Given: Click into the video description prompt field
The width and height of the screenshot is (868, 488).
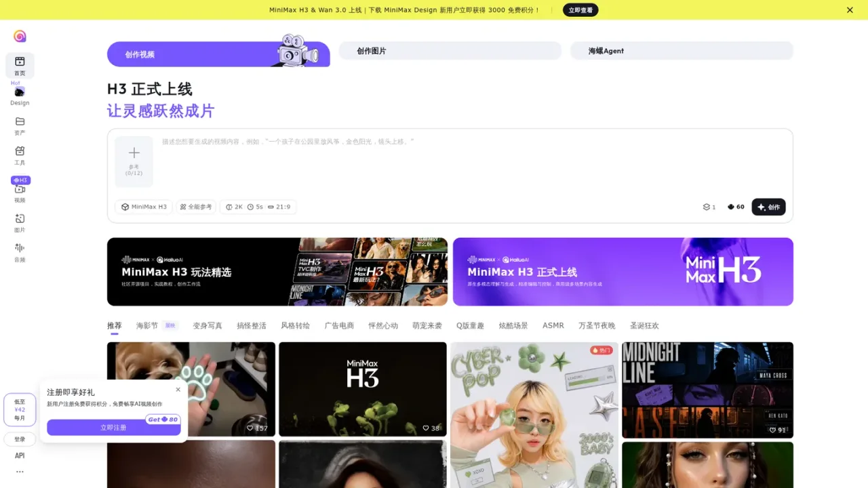Looking at the screenshot, I should tap(472, 161).
